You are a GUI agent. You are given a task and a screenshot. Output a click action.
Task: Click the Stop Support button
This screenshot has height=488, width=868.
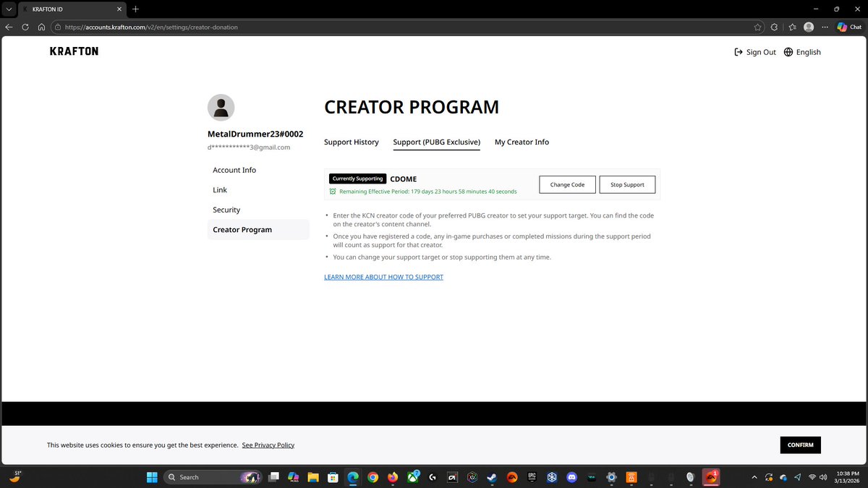tap(627, 185)
